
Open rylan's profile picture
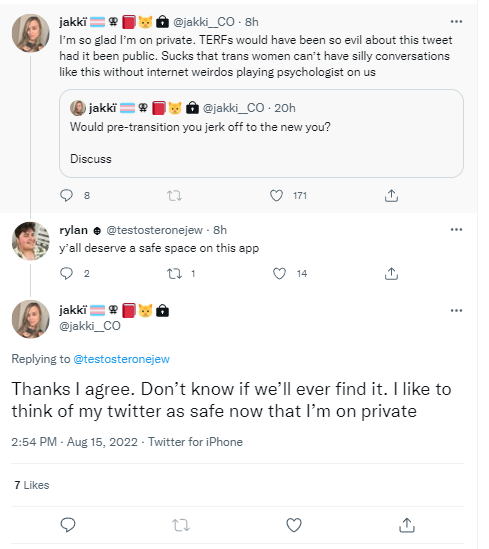click(31, 241)
